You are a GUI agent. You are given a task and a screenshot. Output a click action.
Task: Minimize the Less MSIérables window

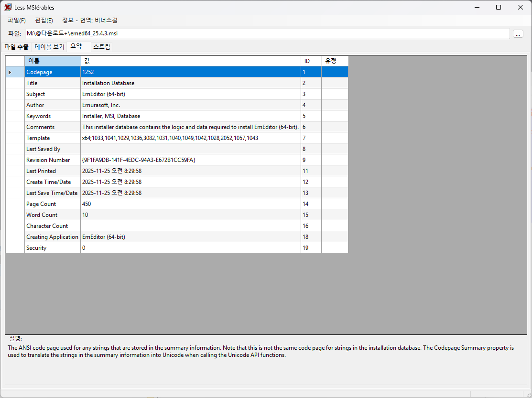[x=477, y=7]
